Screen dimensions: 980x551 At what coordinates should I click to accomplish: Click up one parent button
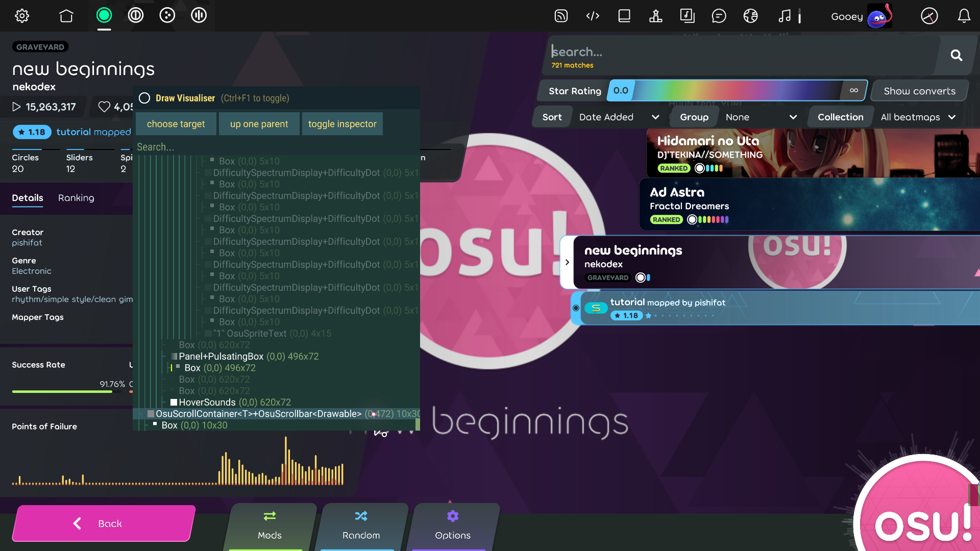point(259,124)
